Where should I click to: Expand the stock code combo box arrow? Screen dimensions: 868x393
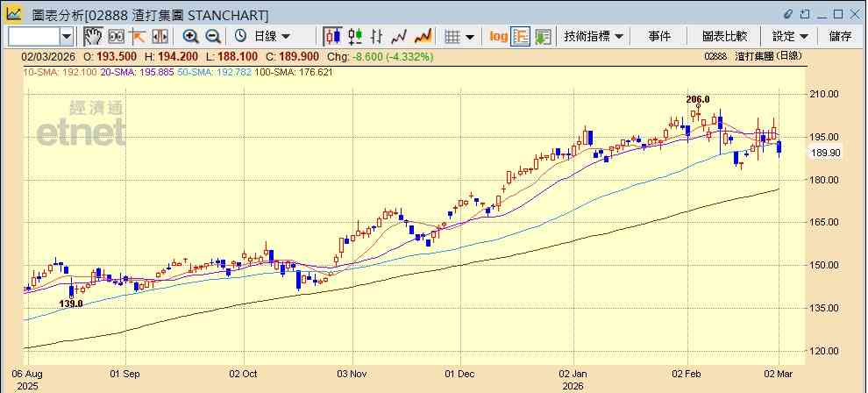click(x=67, y=37)
